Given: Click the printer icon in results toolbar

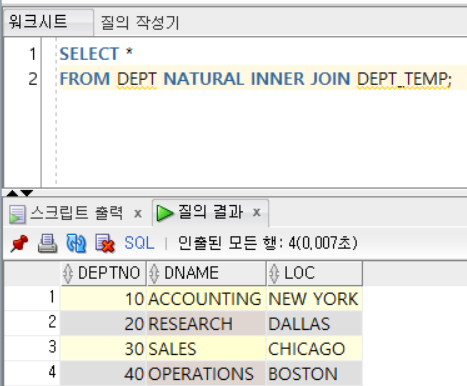Looking at the screenshot, I should (47, 243).
